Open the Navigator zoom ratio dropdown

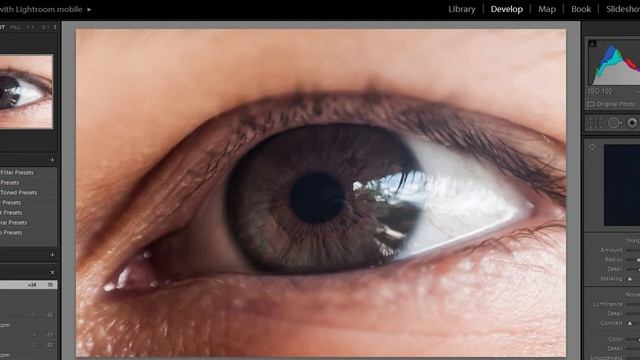(x=55, y=27)
